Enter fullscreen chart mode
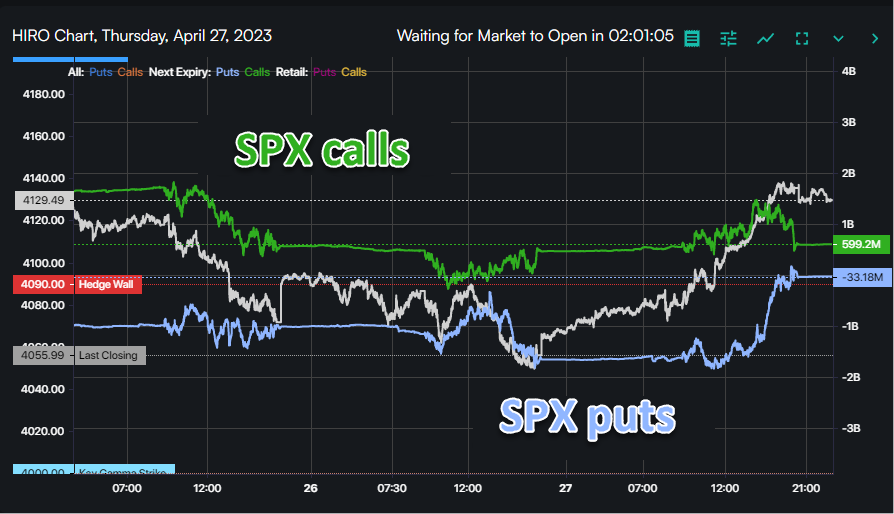The image size is (894, 514). click(x=801, y=38)
